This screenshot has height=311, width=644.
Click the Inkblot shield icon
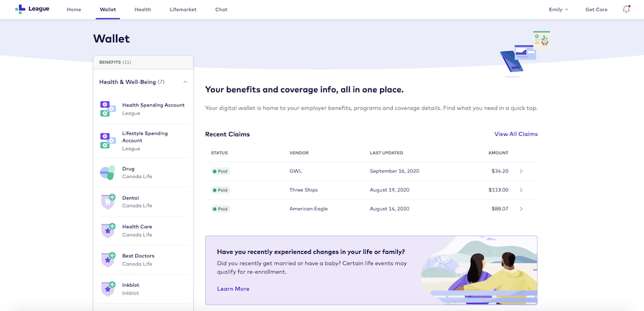[107, 289]
